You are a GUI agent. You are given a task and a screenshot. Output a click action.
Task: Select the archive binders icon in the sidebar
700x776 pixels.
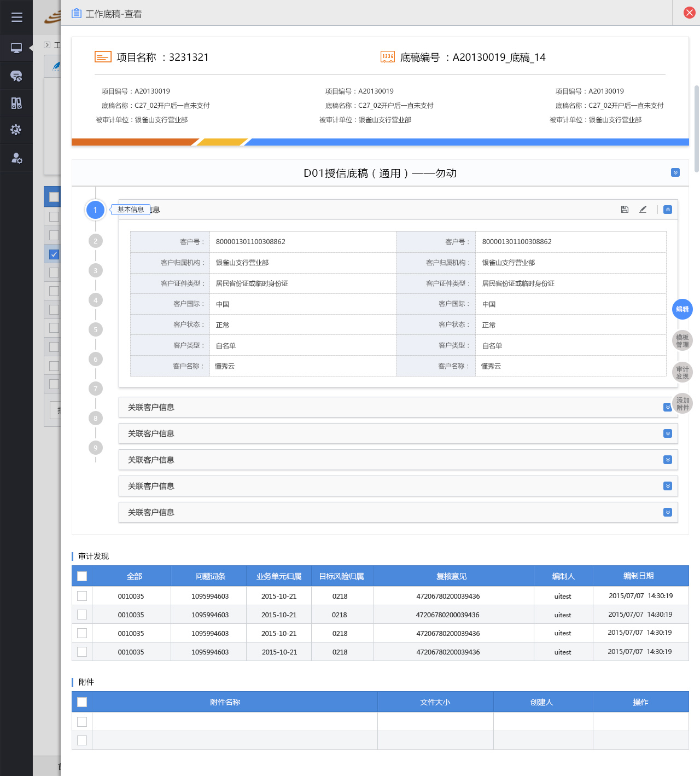[16, 103]
